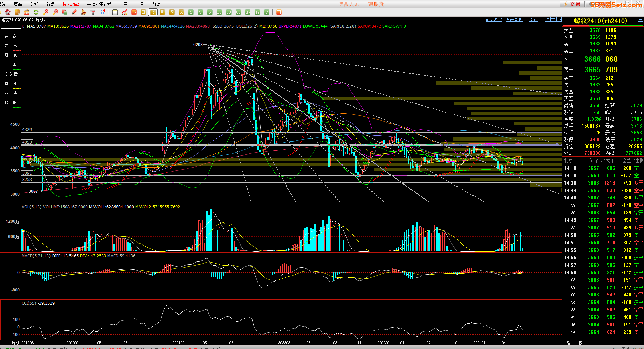
Task: Click the 买一 price 3665
Action: pos(592,70)
